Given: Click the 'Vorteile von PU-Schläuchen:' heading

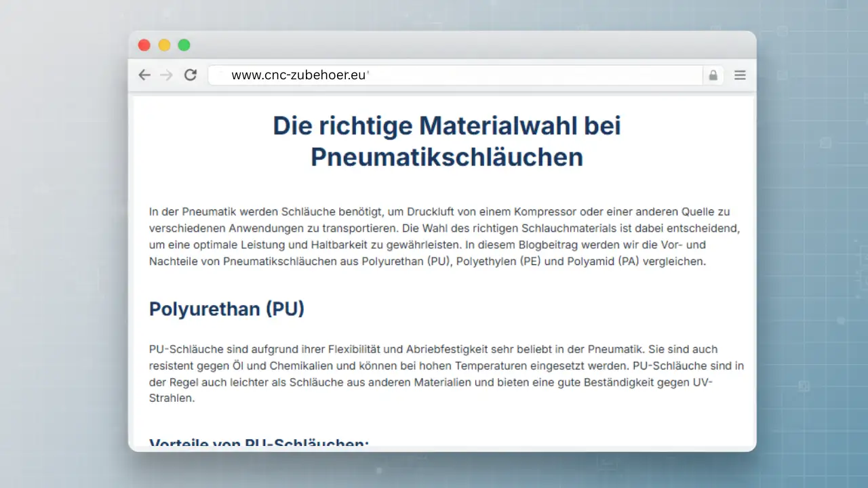Looking at the screenshot, I should point(259,443).
